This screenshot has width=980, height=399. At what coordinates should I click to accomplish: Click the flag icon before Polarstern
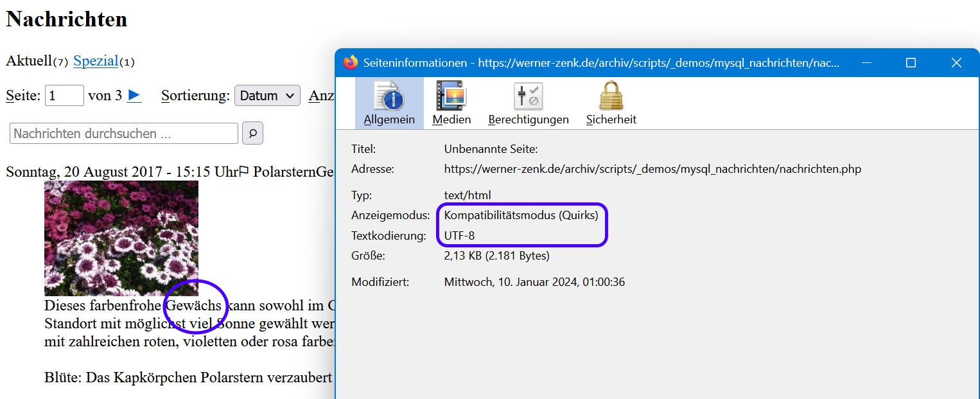point(244,172)
